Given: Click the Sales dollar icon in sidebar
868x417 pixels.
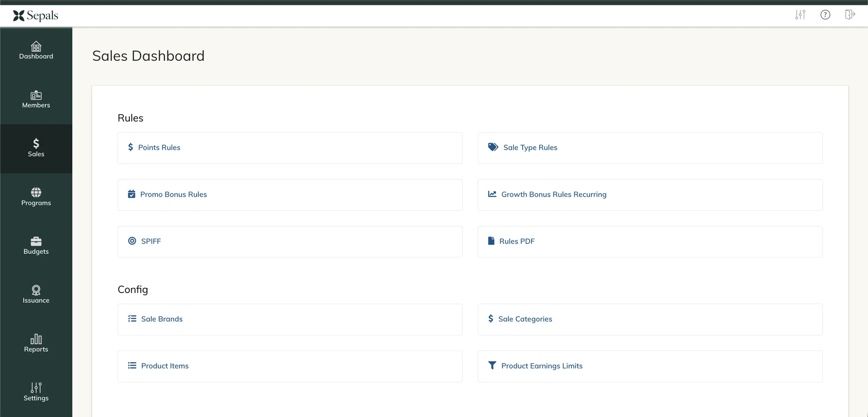Looking at the screenshot, I should (x=36, y=143).
